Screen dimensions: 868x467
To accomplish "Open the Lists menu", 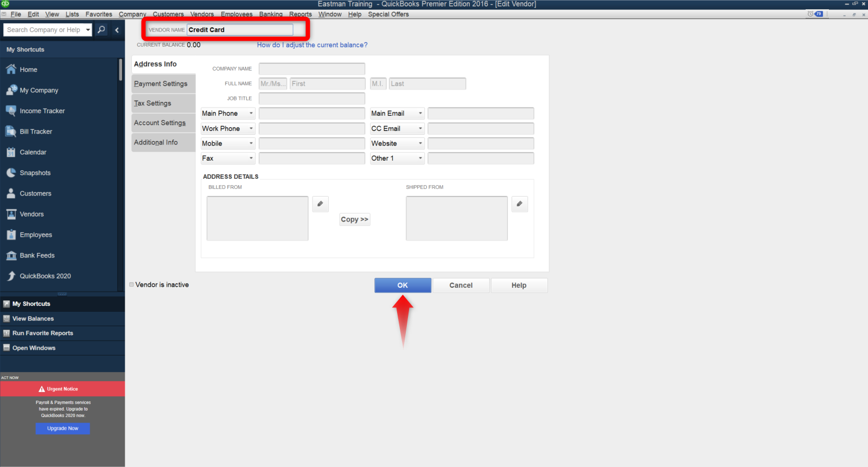I will tap(72, 14).
